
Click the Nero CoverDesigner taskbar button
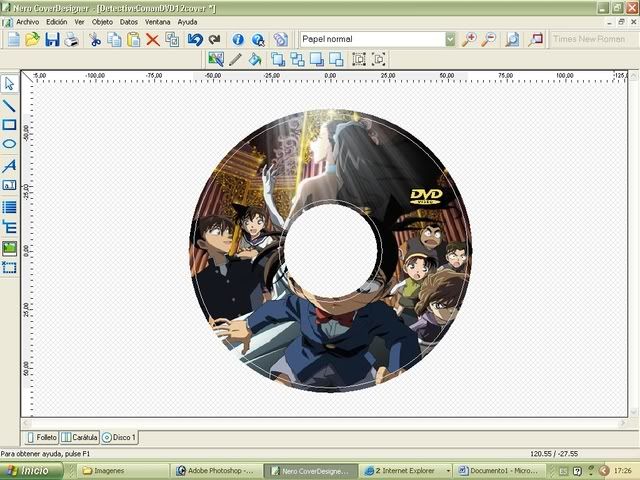click(x=311, y=471)
